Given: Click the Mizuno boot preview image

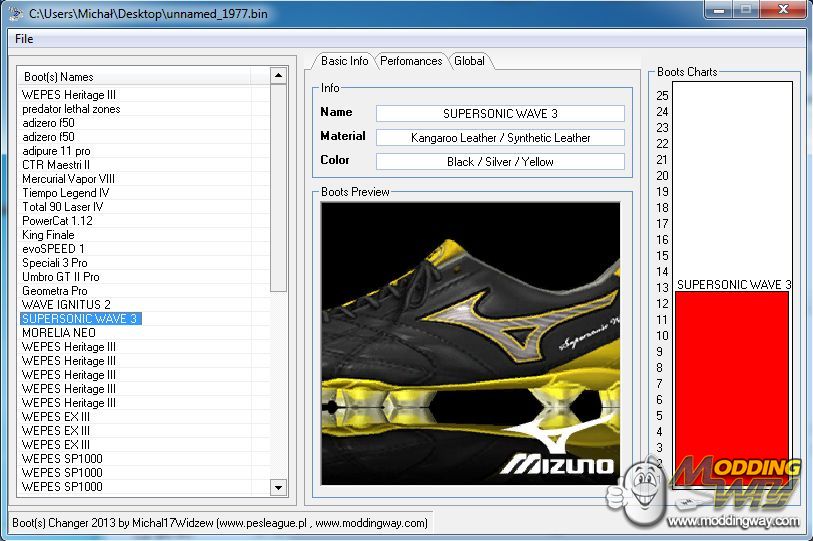Looking at the screenshot, I should click(x=470, y=342).
